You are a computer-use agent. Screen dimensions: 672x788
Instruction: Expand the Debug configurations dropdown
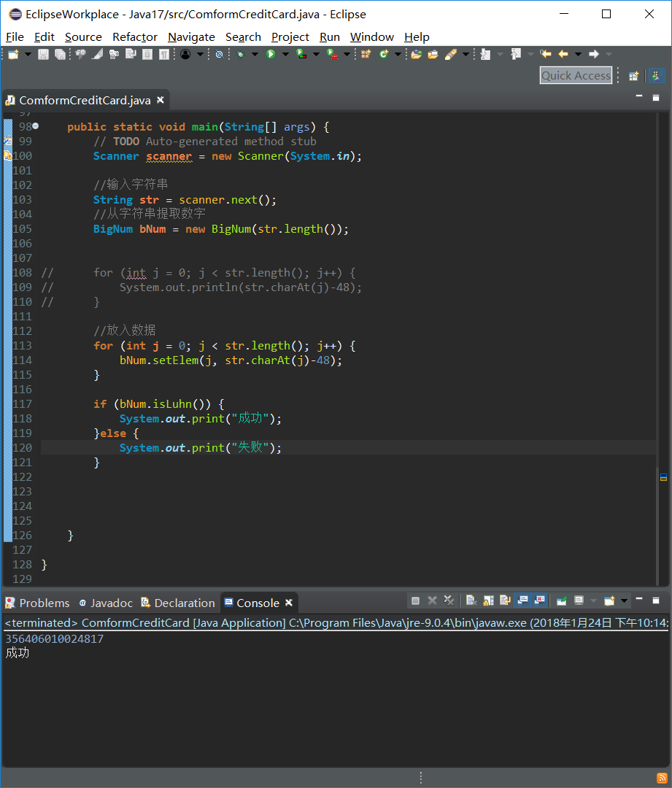pos(255,54)
